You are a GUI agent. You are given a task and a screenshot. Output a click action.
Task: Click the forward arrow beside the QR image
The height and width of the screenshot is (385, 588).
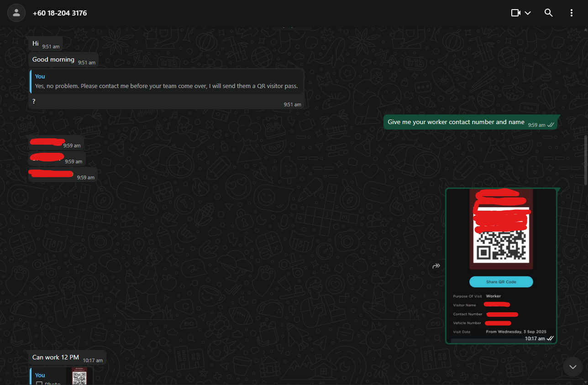(x=436, y=266)
